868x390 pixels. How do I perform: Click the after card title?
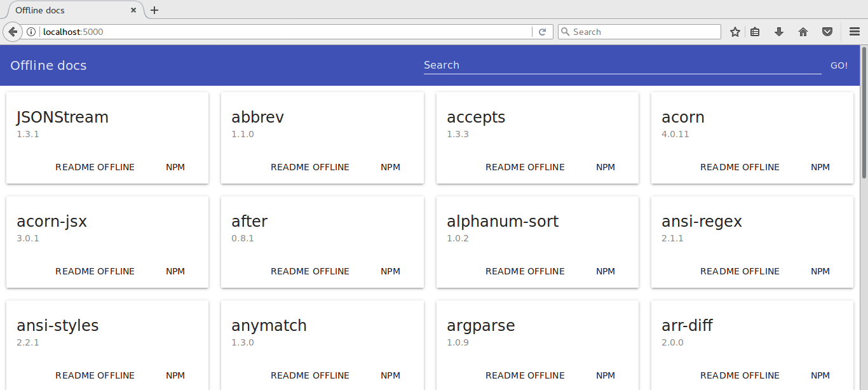250,221
